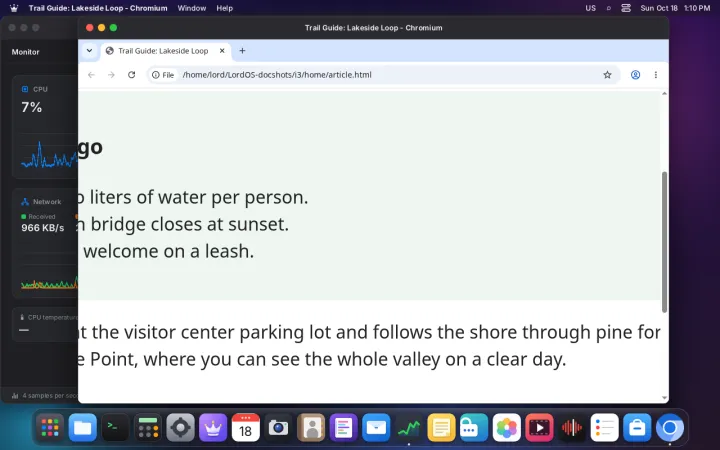The height and width of the screenshot is (450, 720).
Task: Click the 7% CPU value in Monitor
Action: [32, 107]
